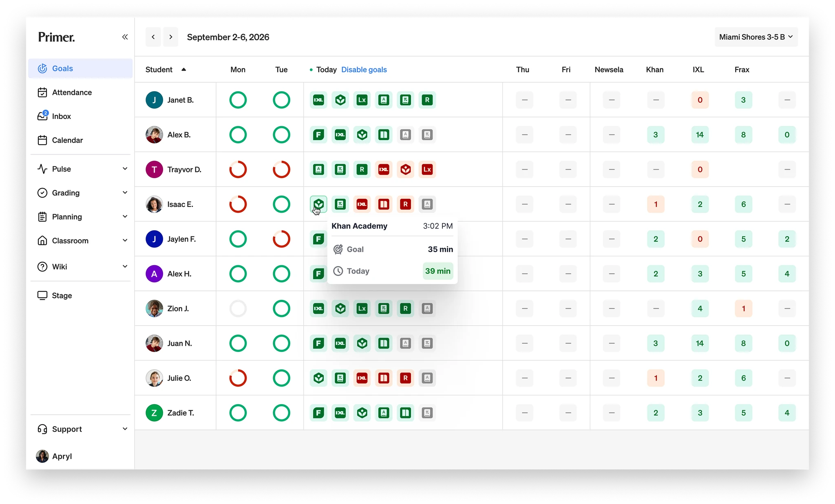The image size is (835, 504).
Task: Click Juan N.'s book icon
Action: click(x=384, y=343)
